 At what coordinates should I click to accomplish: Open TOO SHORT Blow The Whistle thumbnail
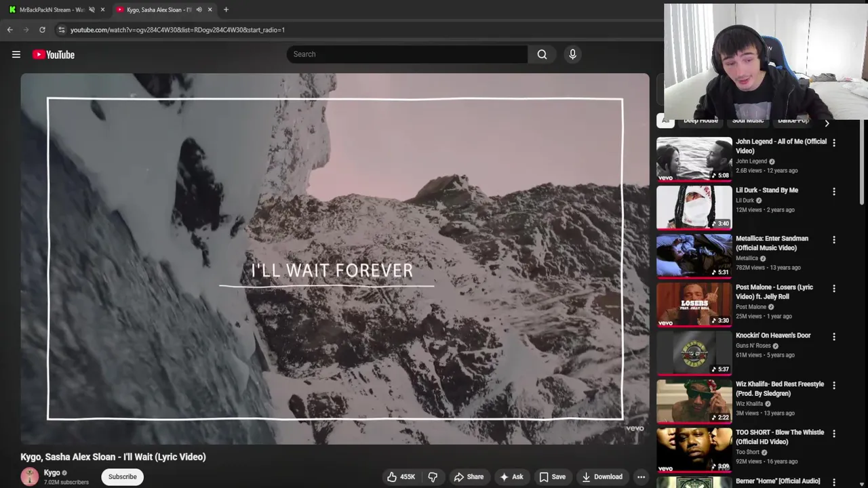(694, 450)
